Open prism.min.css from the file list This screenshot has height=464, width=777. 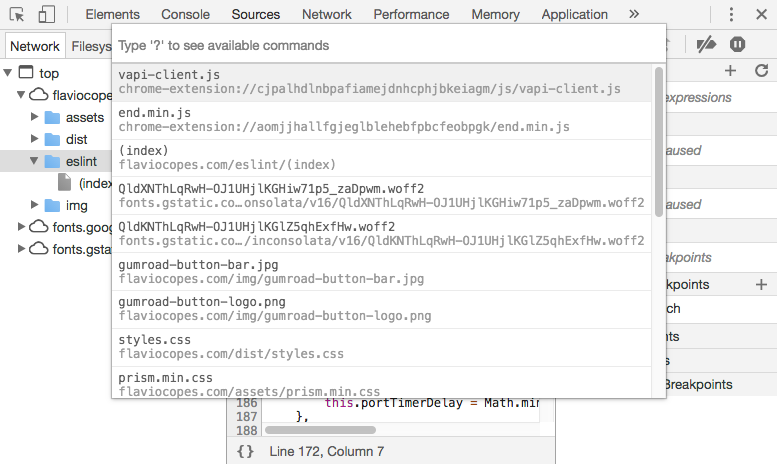[382, 383]
